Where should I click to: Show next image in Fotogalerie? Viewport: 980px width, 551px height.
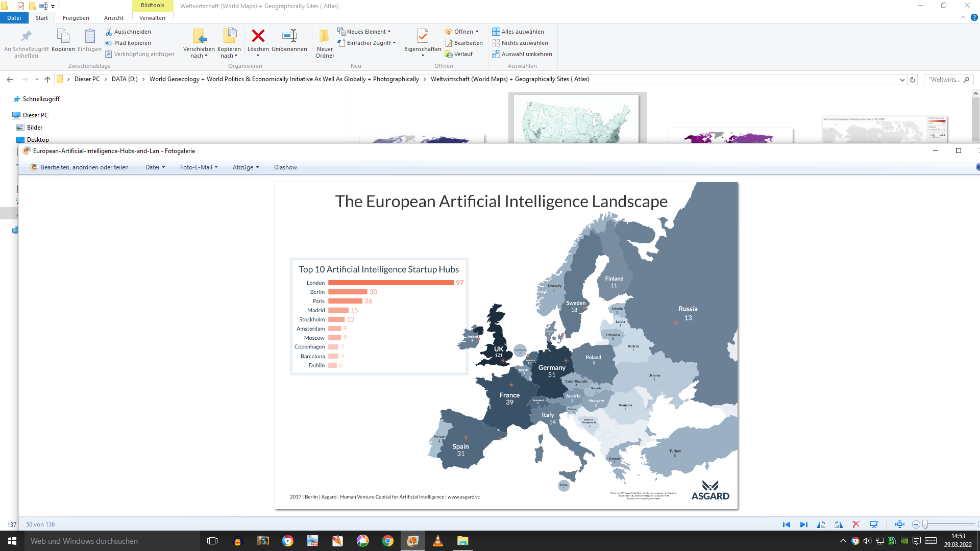[x=804, y=524]
